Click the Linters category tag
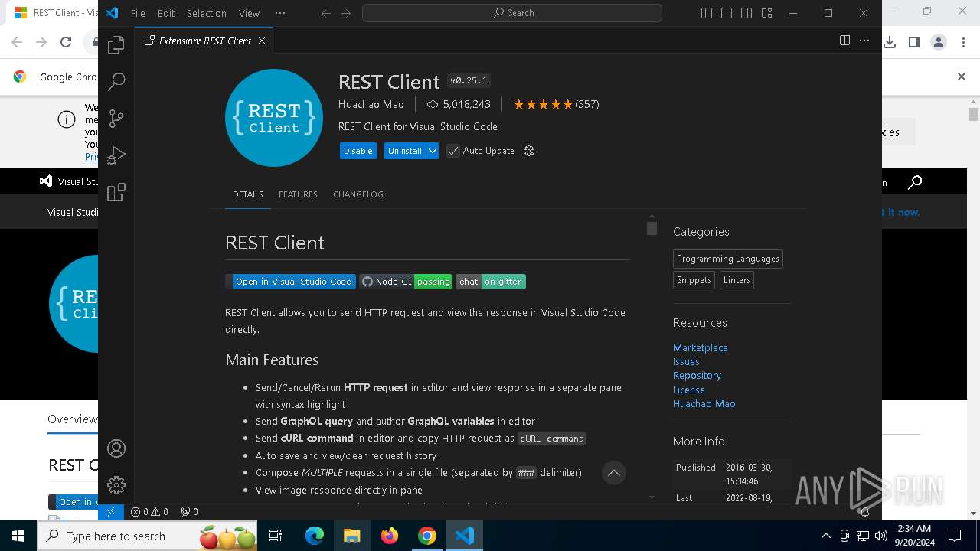 pyautogui.click(x=737, y=280)
